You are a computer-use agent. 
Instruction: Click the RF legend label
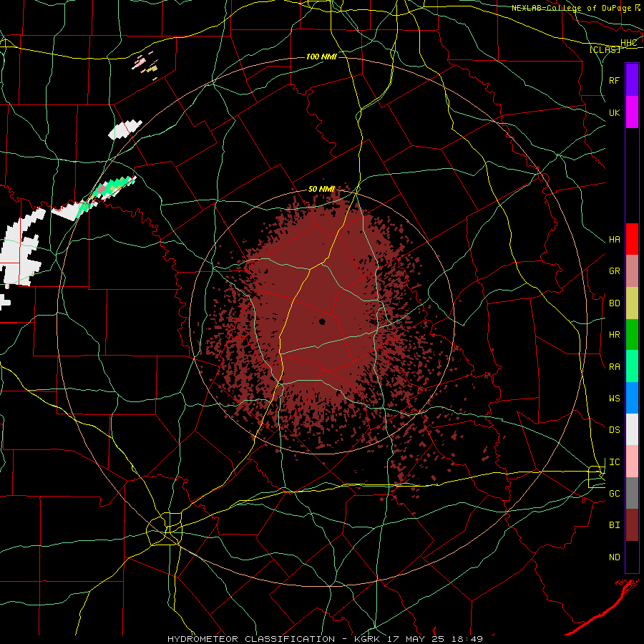[x=615, y=80]
